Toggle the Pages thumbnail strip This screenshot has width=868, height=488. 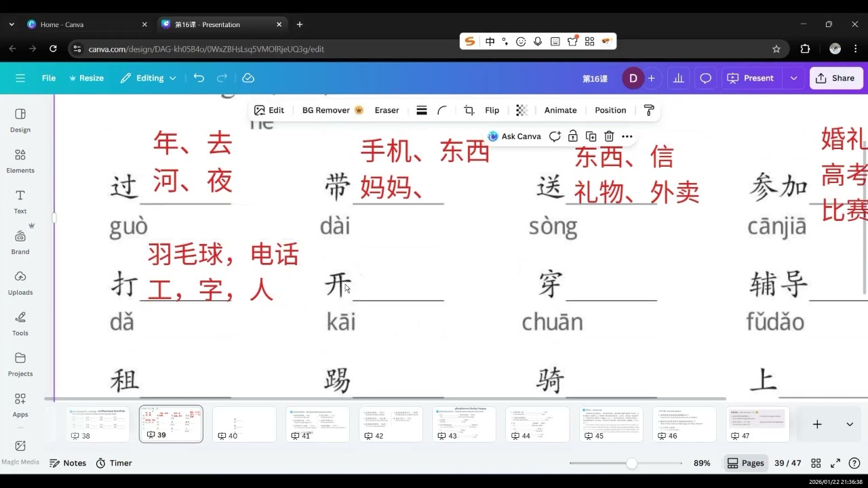[745, 463]
